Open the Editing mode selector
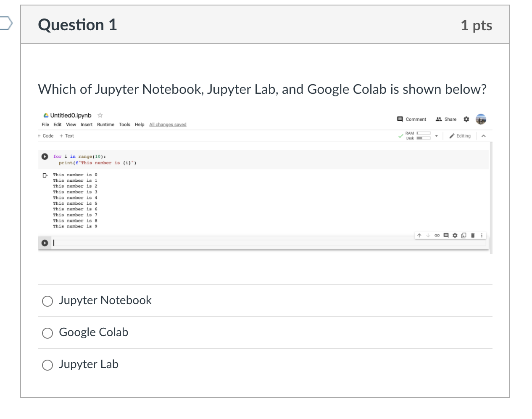Image resolution: width=532 pixels, height=419 pixels. 460,136
